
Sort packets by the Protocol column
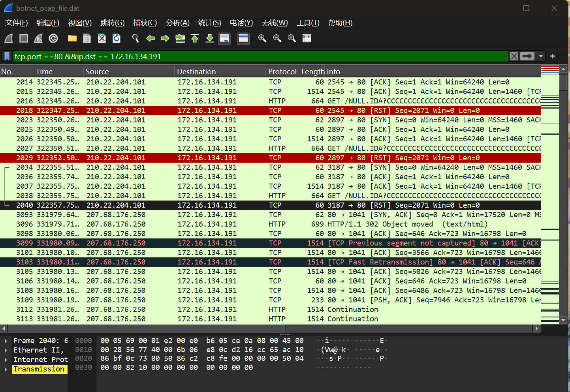pos(282,71)
